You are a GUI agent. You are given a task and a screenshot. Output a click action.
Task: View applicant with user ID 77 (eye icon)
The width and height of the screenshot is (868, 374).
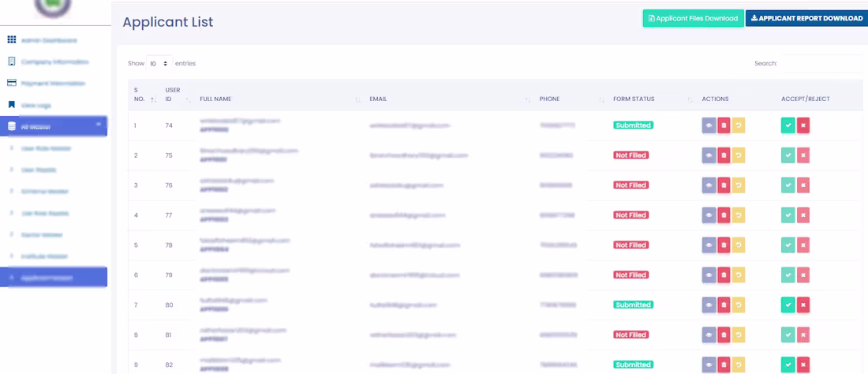tap(709, 215)
